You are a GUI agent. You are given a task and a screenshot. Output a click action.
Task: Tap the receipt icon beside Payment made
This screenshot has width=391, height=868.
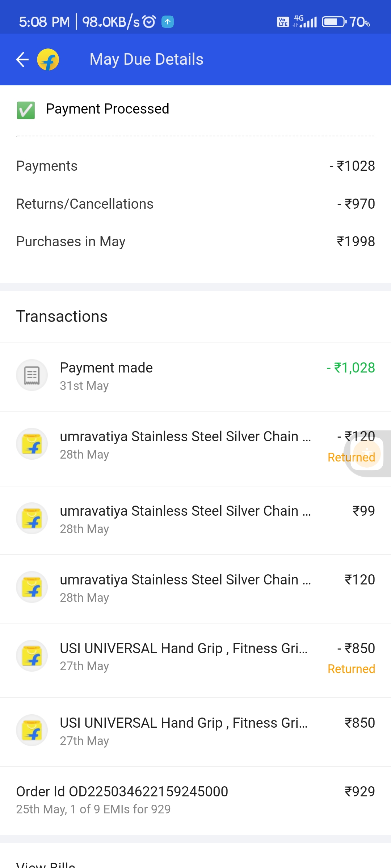point(32,375)
